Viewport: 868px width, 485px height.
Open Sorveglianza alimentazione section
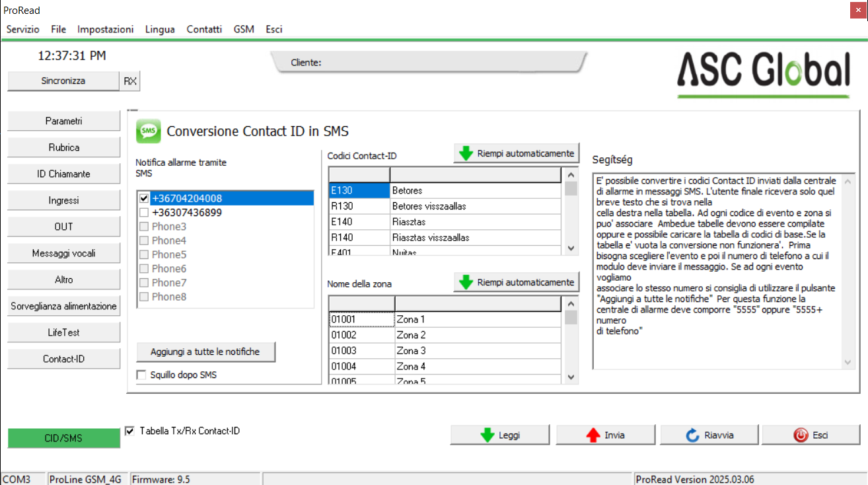(x=64, y=306)
